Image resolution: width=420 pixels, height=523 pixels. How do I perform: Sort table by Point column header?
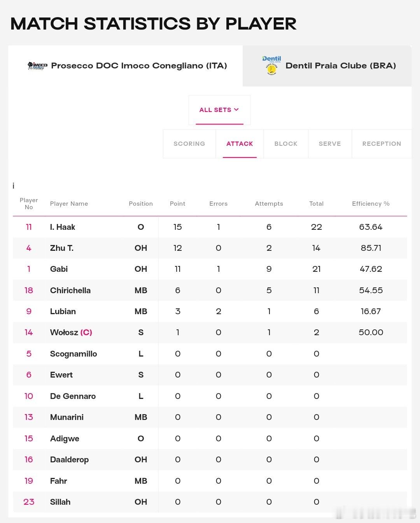(177, 204)
